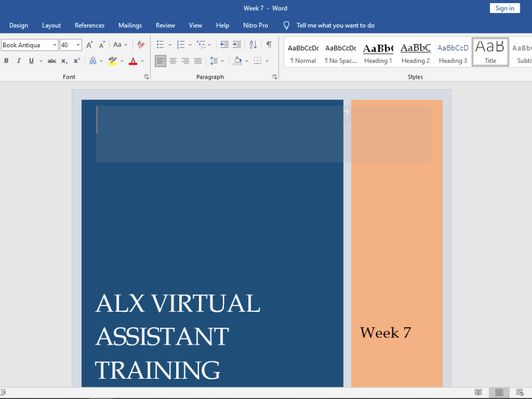Viewport: 532px width, 399px height.
Task: Open the Review tab
Action: click(165, 26)
